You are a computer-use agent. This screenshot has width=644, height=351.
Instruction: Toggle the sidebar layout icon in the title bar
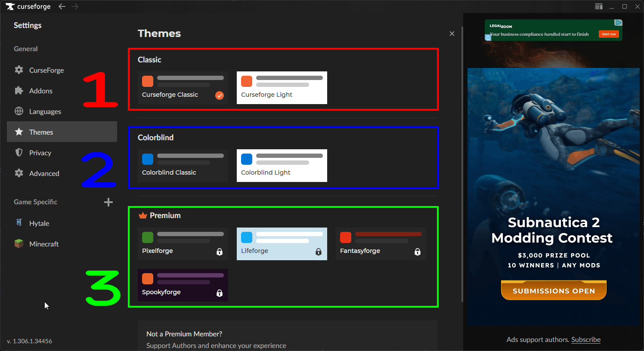(598, 6)
